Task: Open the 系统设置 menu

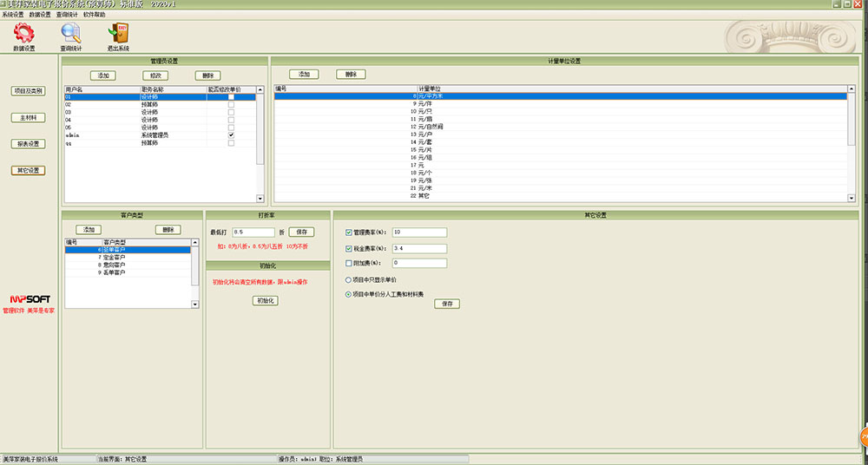Action: coord(13,15)
